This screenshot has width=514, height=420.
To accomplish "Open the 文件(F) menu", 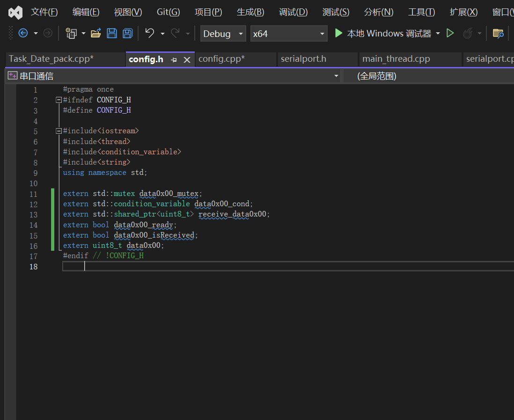I will point(44,13).
